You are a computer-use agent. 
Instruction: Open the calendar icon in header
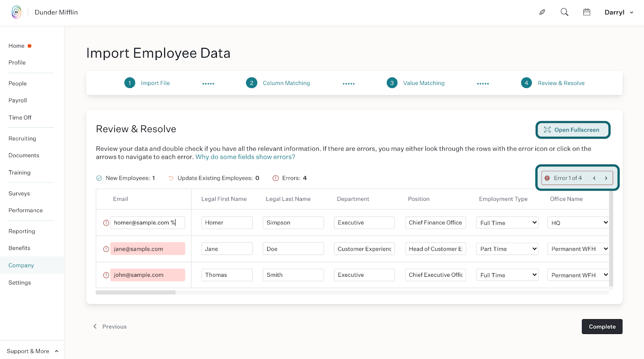pyautogui.click(x=586, y=12)
